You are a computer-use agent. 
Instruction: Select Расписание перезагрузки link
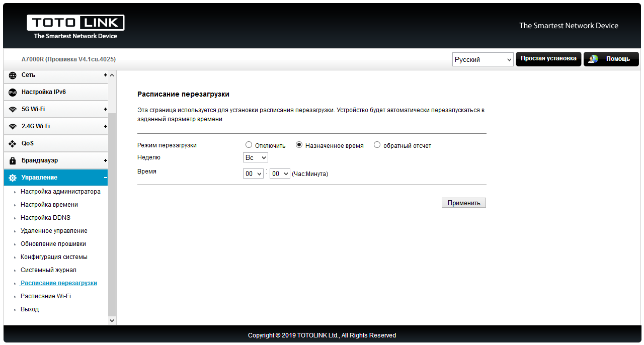[59, 283]
